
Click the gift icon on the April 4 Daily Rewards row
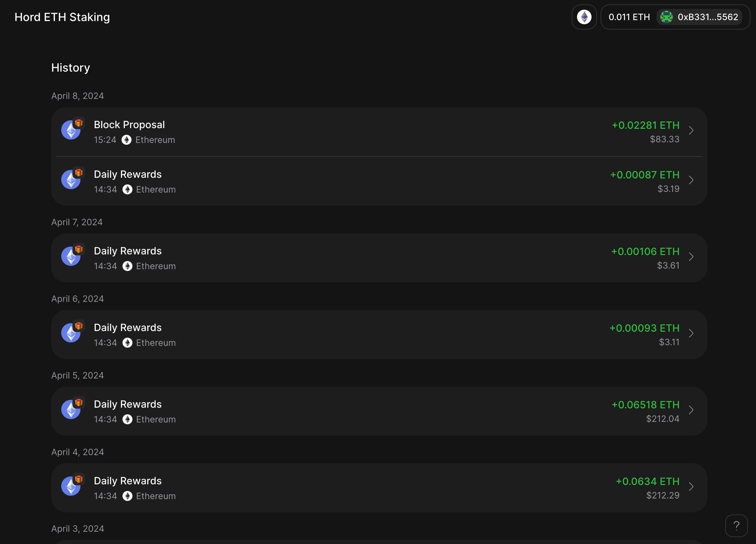point(79,479)
